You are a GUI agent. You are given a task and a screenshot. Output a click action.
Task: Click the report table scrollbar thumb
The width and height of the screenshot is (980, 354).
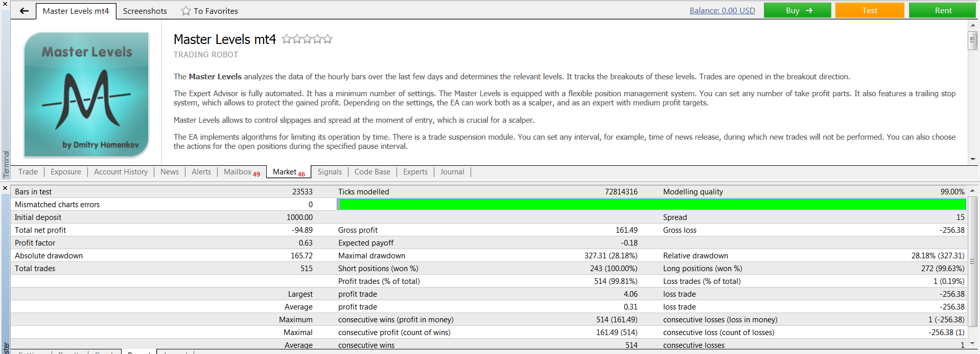[x=972, y=261]
